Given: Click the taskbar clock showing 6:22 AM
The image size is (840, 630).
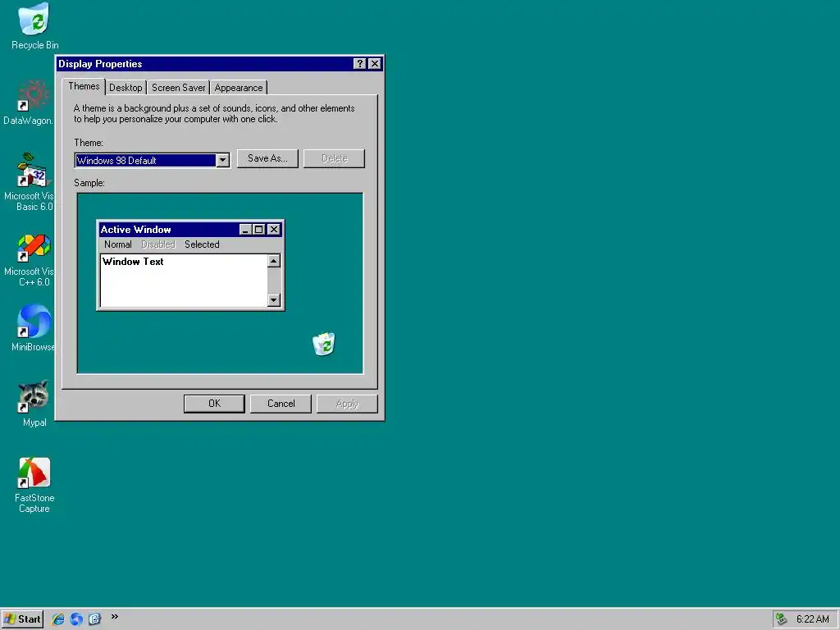Looking at the screenshot, I should click(x=813, y=619).
